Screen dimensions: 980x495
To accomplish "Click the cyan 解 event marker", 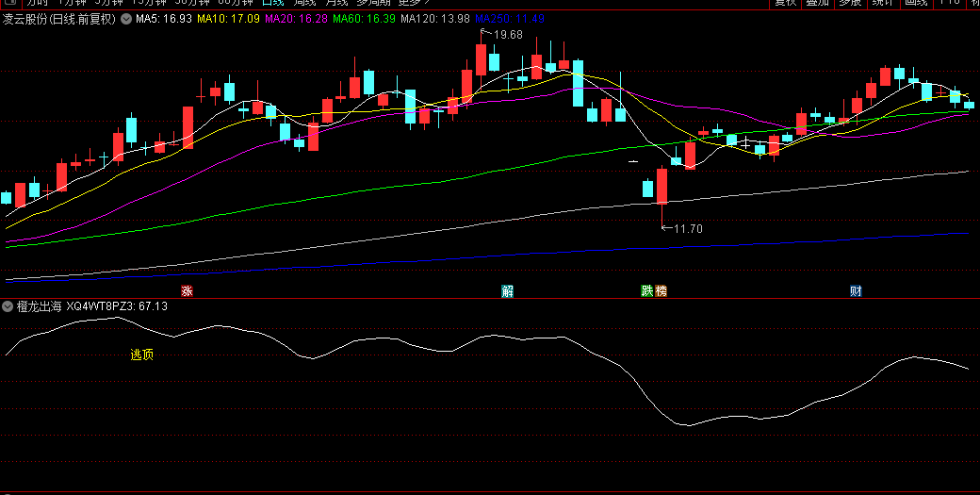I will tap(508, 290).
